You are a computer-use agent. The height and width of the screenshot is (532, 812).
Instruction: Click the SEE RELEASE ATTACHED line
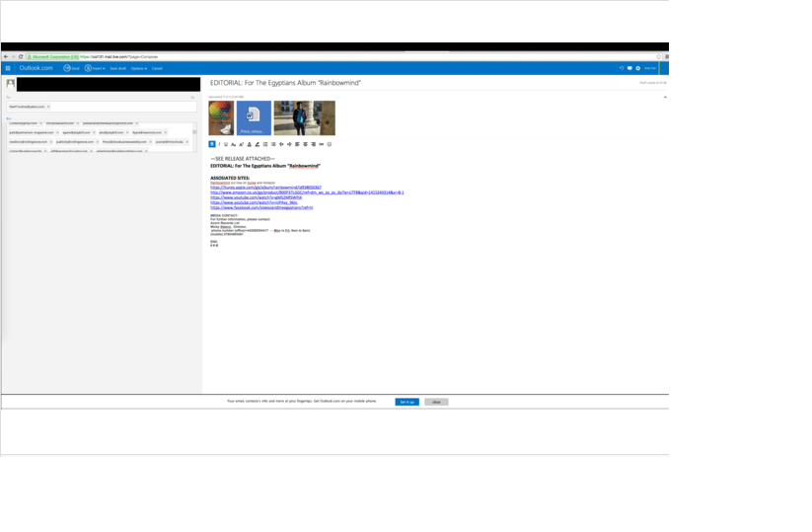tap(243, 159)
